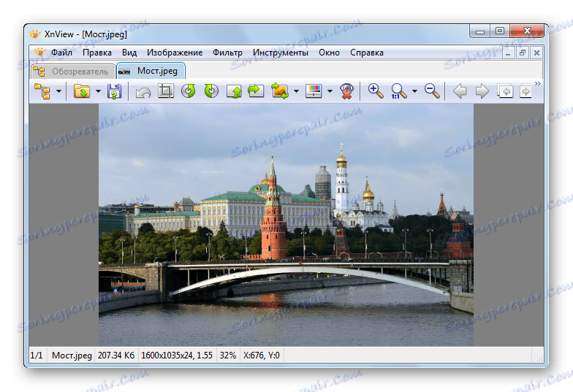This screenshot has height=392, width=573.
Task: Click status bar zoom value 32%
Action: [228, 355]
